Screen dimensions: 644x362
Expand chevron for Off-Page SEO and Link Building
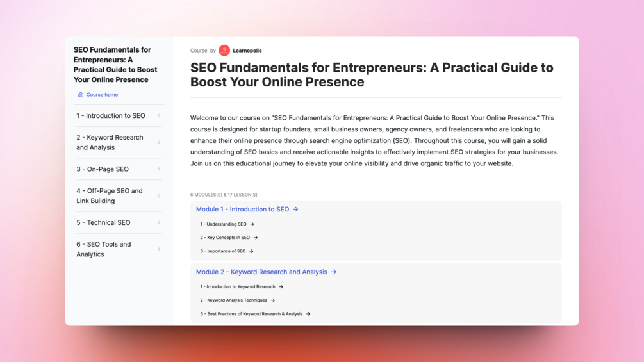(x=159, y=196)
